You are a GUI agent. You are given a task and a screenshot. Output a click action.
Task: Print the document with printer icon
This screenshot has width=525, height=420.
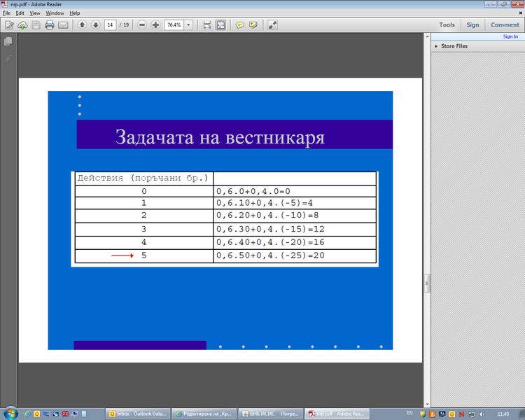tap(50, 25)
